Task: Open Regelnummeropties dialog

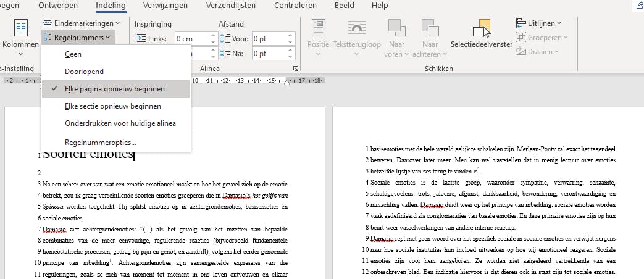Action: click(100, 142)
